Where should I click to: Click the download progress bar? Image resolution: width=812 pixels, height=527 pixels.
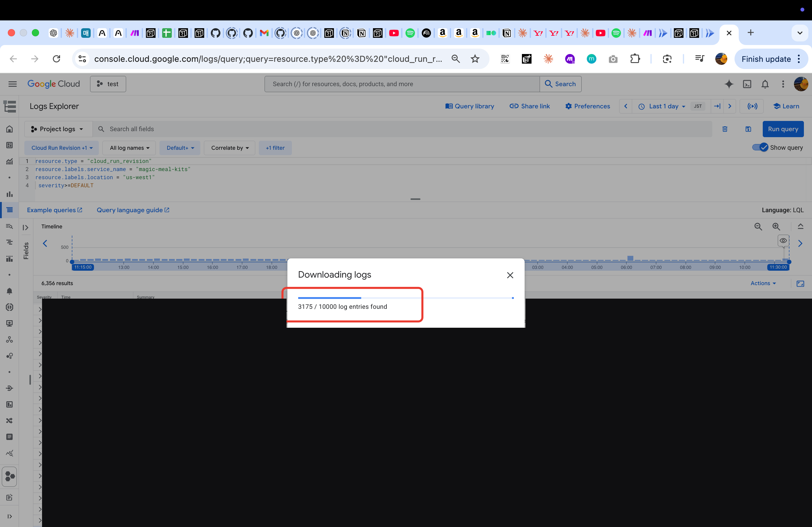click(406, 298)
